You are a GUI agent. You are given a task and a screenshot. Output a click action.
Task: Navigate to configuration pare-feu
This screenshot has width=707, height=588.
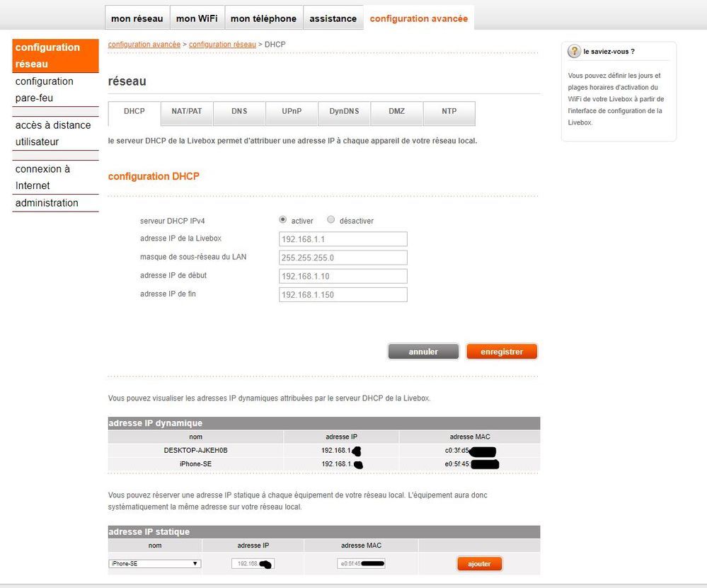pos(55,89)
